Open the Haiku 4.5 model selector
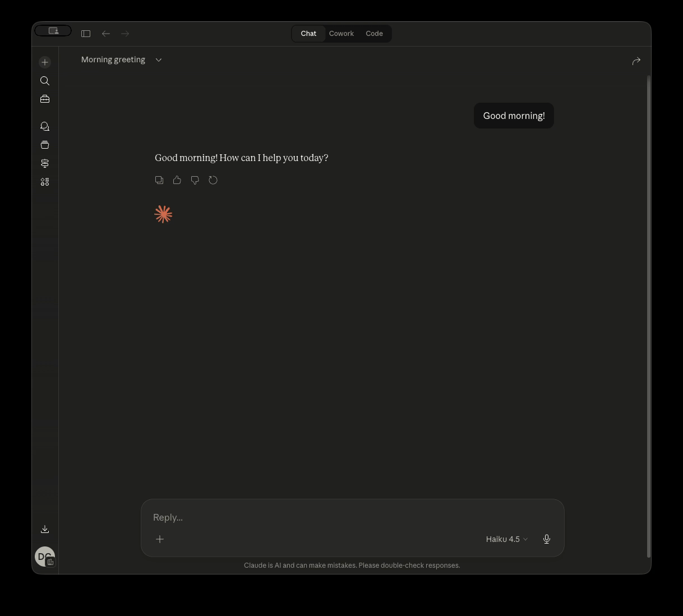The height and width of the screenshot is (616, 683). click(x=507, y=539)
